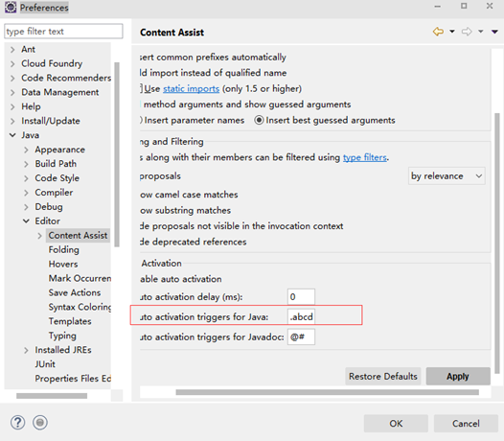Screen dimensions: 504x441
Task: Select the Cloud Foundry label
Action: [x=52, y=63]
